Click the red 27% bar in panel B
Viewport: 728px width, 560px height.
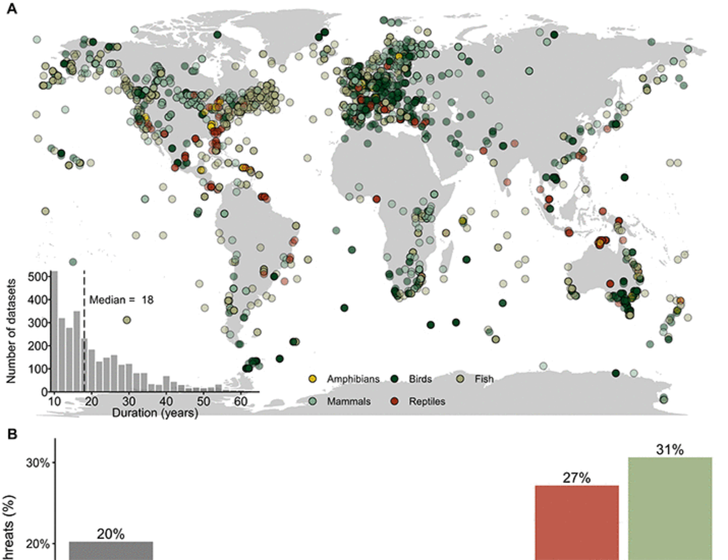(x=577, y=522)
